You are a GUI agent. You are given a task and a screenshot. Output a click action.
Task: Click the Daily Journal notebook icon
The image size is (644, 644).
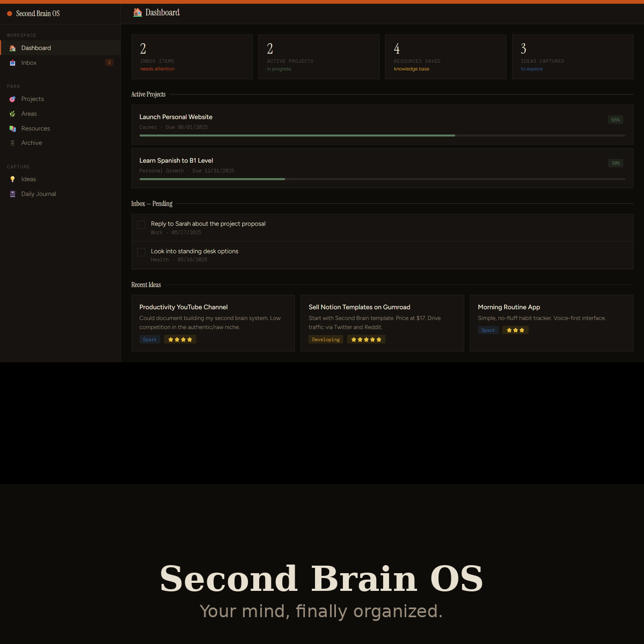[12, 194]
